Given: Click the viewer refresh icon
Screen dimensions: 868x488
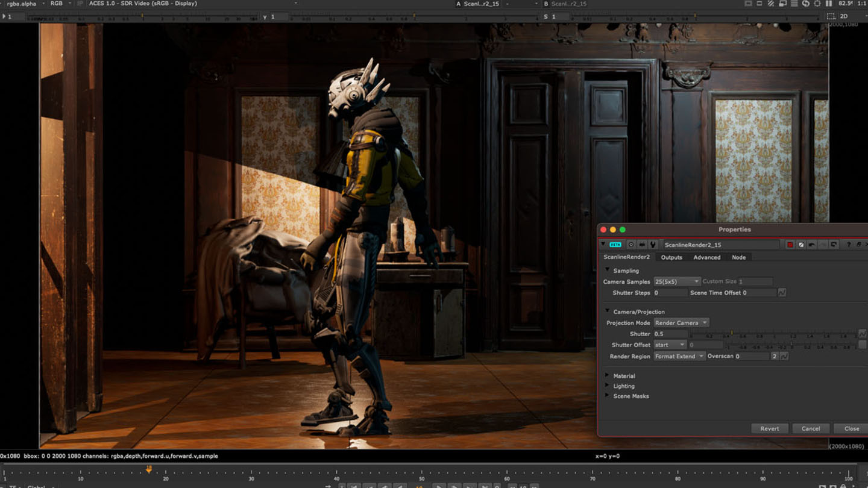Looking at the screenshot, I should (805, 4).
